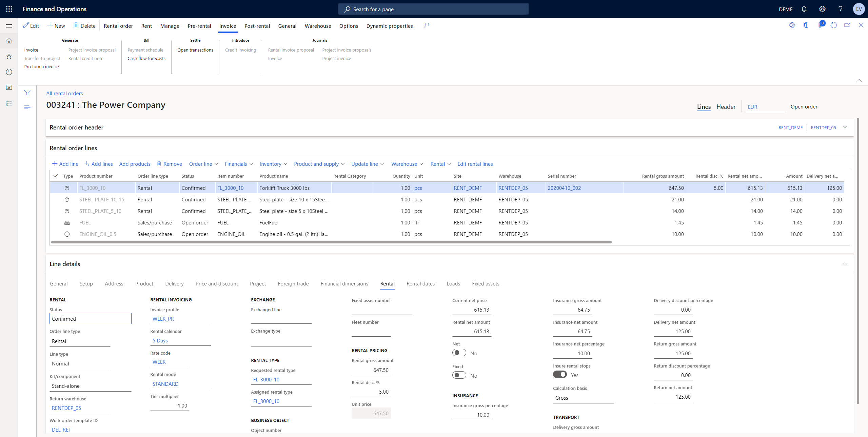Click the refresh page icon
The image size is (868, 437).
[x=833, y=25]
